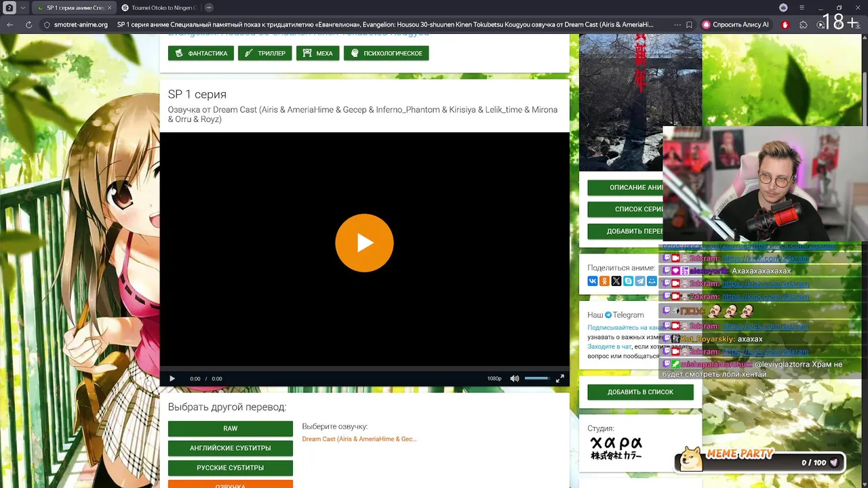Click the SP 1 серия heading
Image resolution: width=868 pixels, height=488 pixels.
pos(197,94)
